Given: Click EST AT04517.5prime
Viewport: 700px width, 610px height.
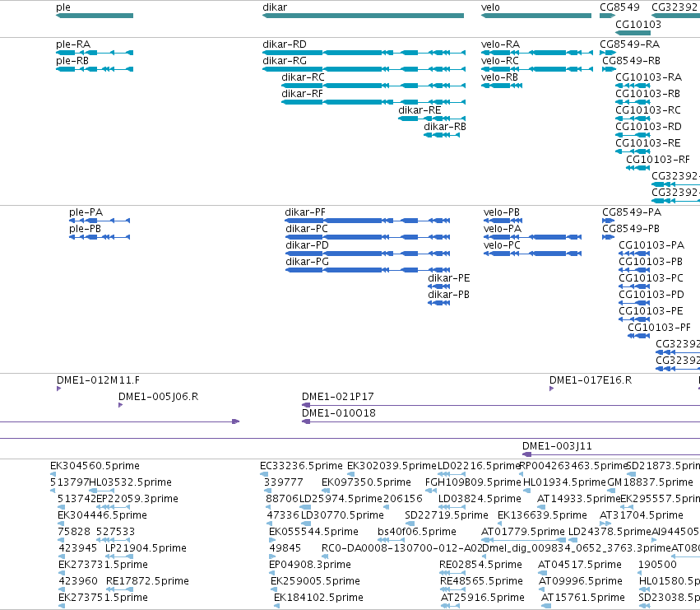Looking at the screenshot, I should (544, 573).
